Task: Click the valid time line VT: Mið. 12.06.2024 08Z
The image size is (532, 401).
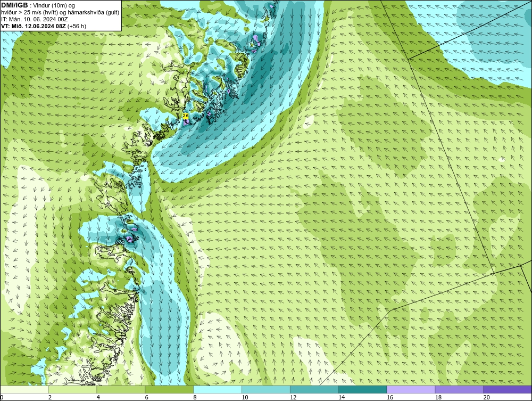Action: pos(34,26)
